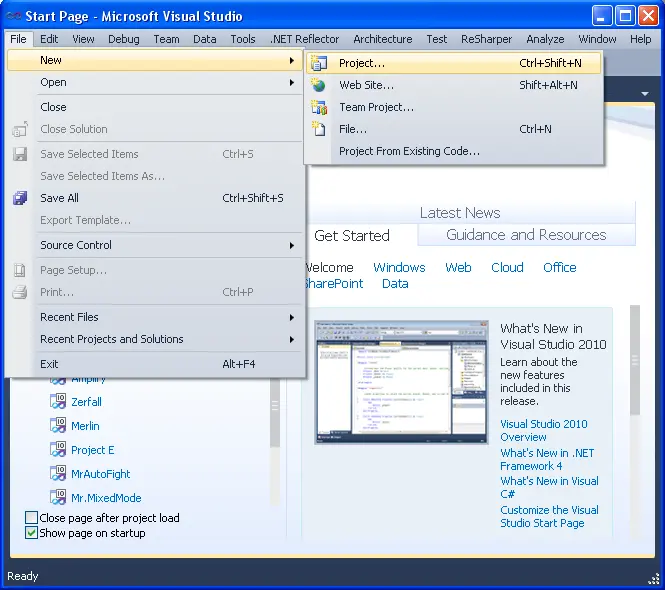Viewport: 665px width, 590px height.
Task: Open the Cloud category link
Action: coord(507,268)
